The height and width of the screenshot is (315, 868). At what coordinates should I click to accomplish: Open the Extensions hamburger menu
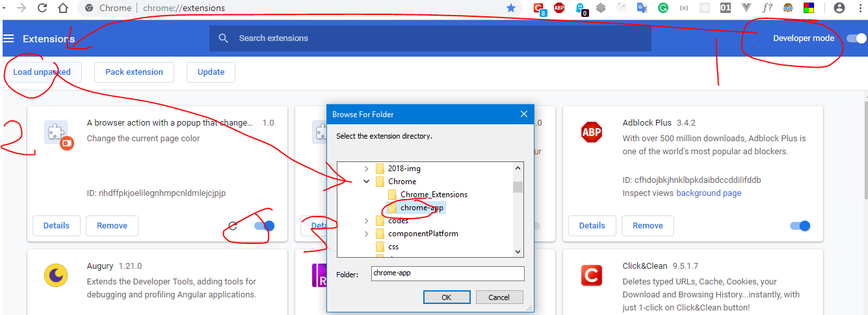[x=8, y=38]
